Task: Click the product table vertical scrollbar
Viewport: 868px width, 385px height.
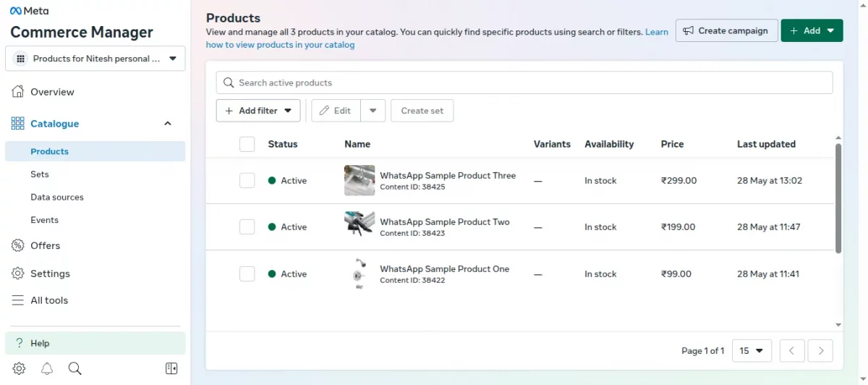Action: click(x=838, y=198)
